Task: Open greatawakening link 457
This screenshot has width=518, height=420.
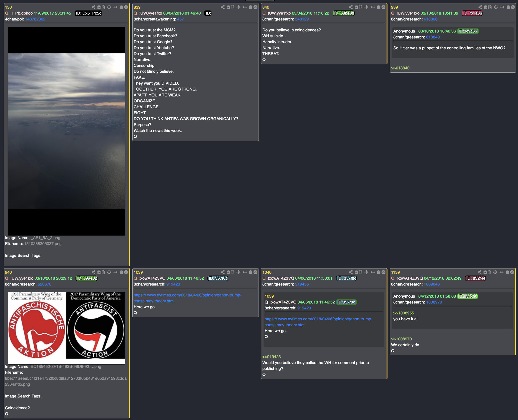Action: [x=180, y=19]
